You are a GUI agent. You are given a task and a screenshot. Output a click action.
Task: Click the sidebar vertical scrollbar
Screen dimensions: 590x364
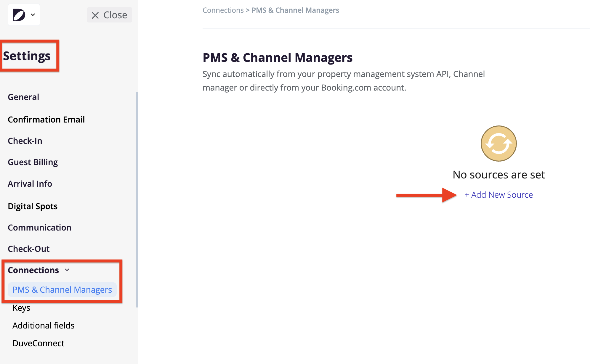coord(137,199)
